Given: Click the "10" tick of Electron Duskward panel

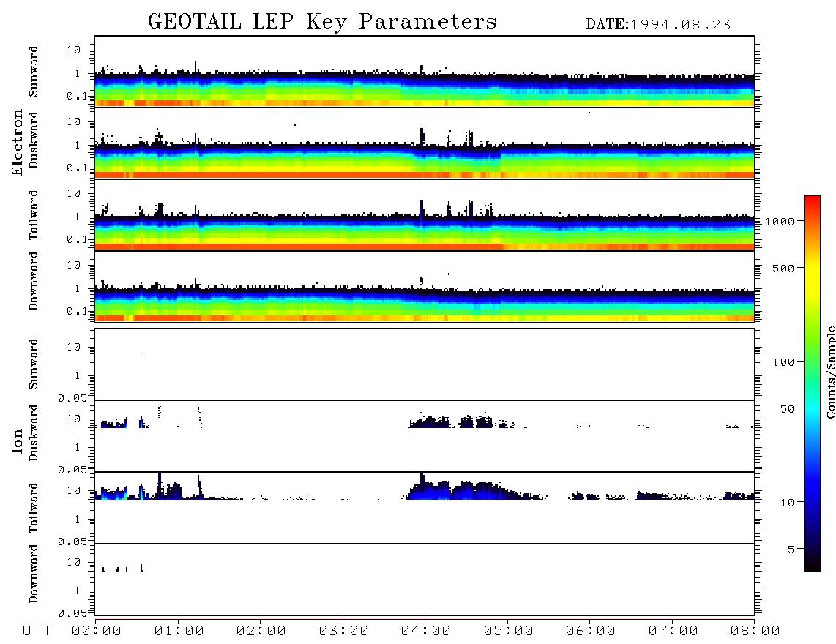Looking at the screenshot, I should (x=74, y=121).
